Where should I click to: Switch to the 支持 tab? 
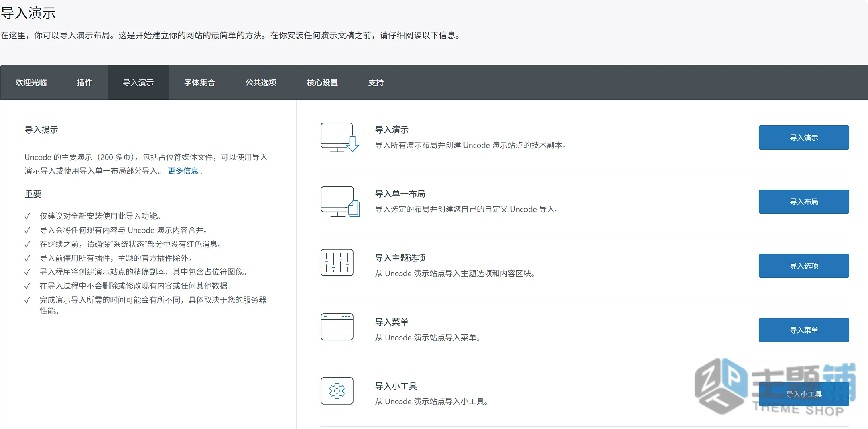[376, 83]
